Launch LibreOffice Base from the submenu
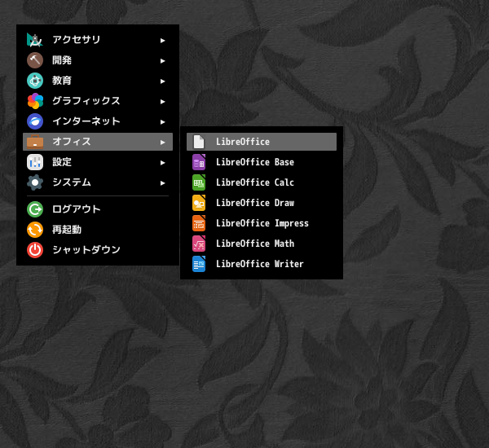The height and width of the screenshot is (448, 489). coord(262,162)
